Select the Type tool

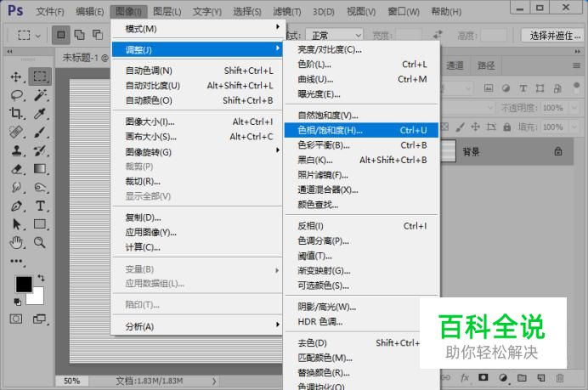pos(40,206)
